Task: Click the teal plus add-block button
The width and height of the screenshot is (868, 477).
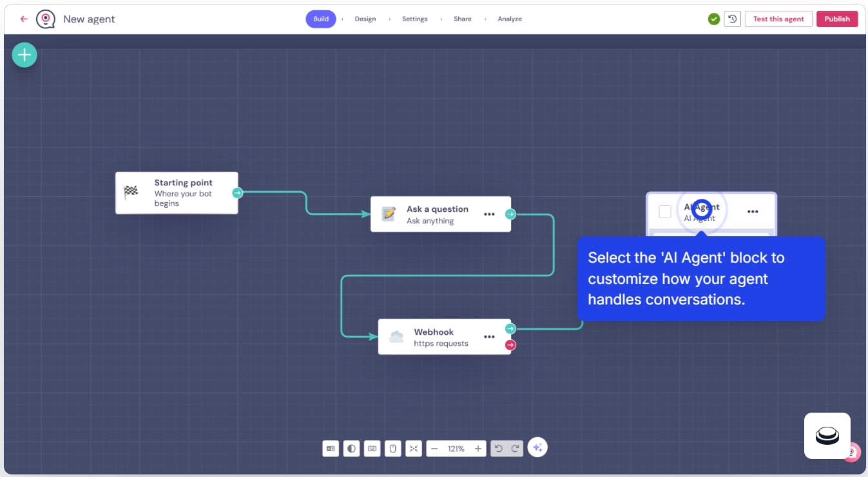Action: click(24, 55)
